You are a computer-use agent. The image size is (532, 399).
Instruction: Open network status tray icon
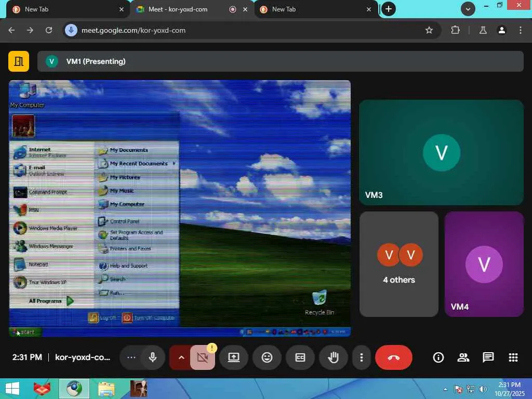click(x=470, y=389)
